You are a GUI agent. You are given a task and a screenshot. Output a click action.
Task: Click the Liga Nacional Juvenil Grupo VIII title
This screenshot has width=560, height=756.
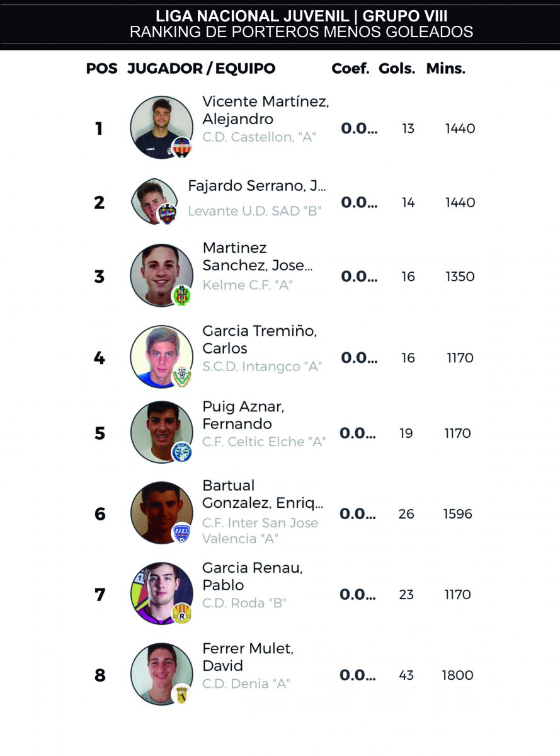(x=301, y=16)
